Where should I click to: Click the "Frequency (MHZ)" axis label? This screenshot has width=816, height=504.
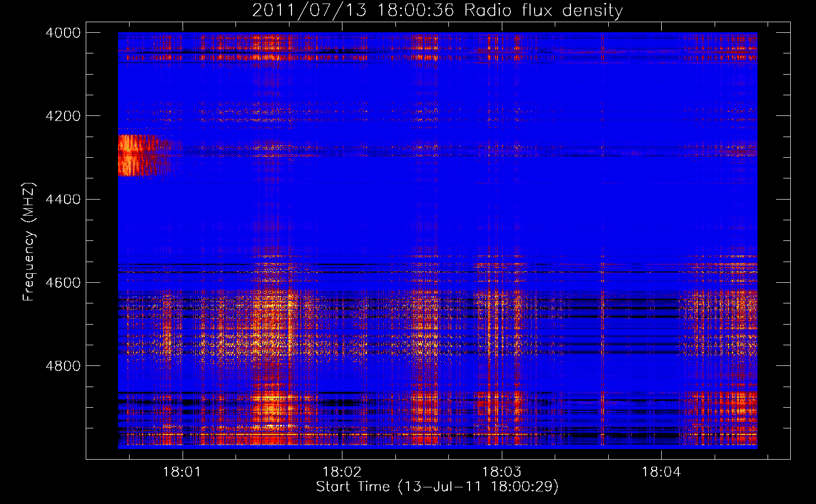(29, 242)
